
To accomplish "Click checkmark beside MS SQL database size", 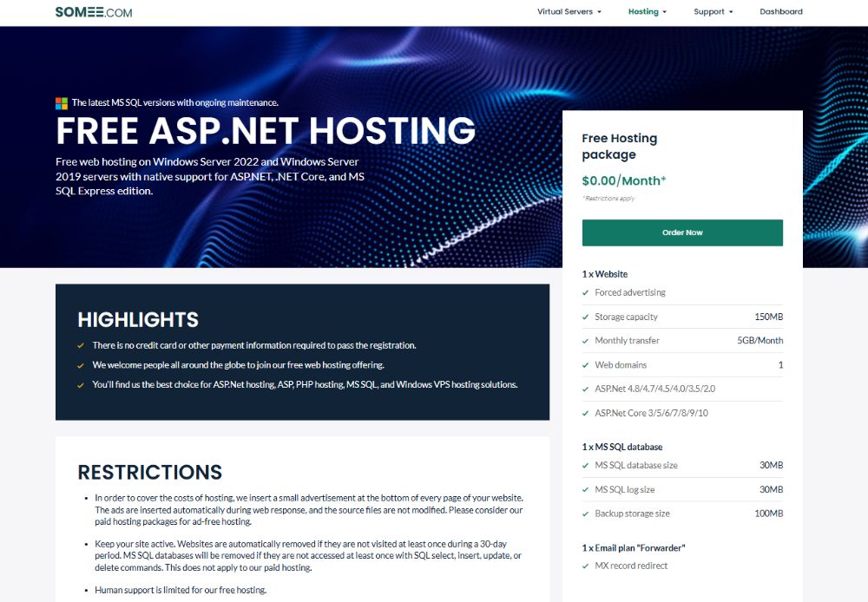I will point(586,466).
